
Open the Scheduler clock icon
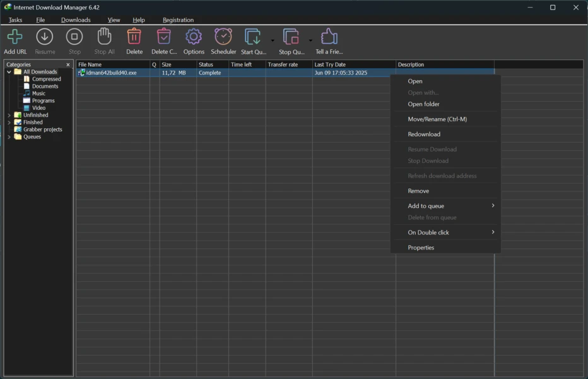click(223, 37)
